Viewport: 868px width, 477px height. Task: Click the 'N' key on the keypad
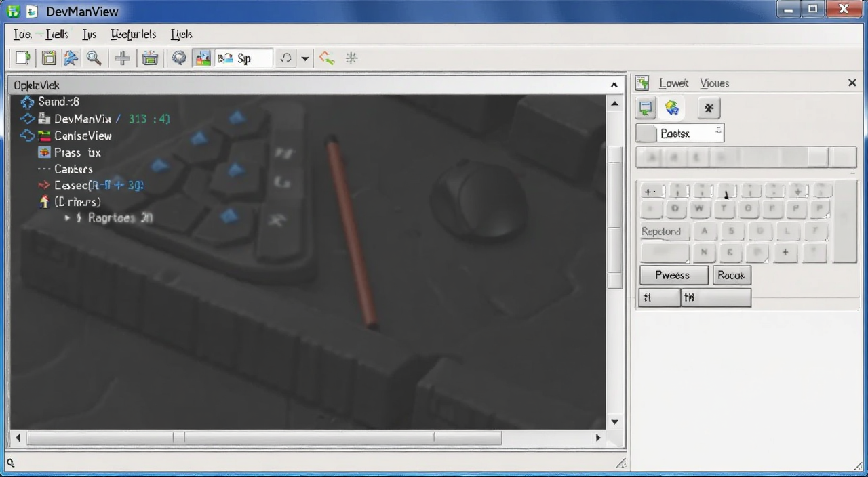pyautogui.click(x=704, y=253)
